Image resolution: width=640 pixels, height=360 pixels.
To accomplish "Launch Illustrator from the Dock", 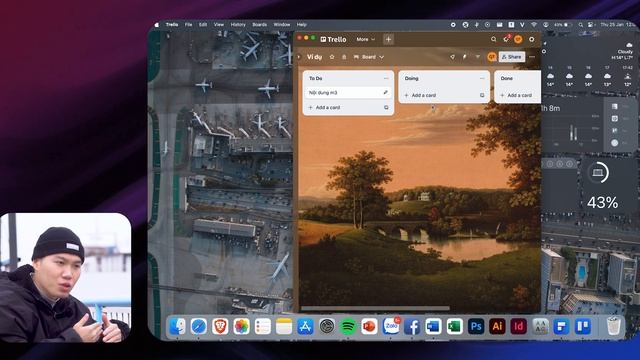I will 497,327.
